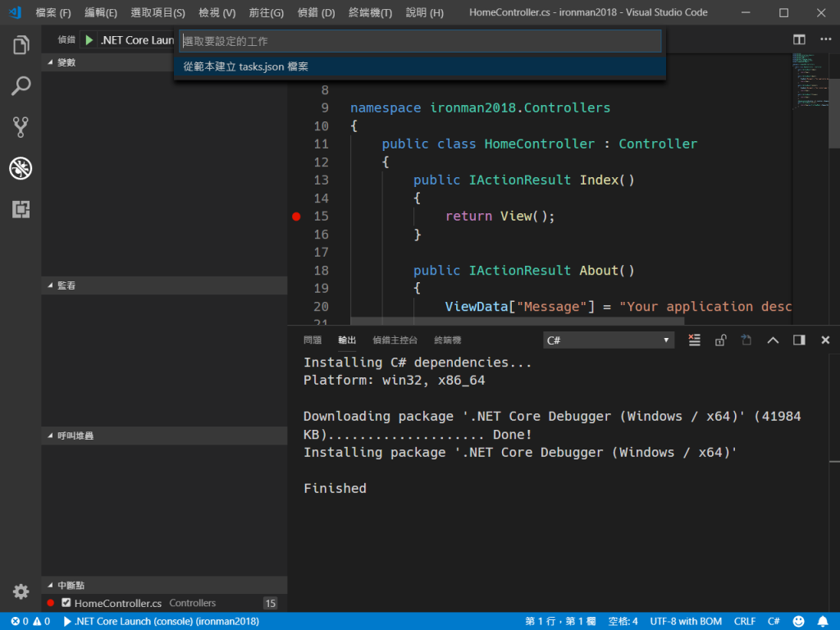Viewport: 840px width, 630px height.
Task: Select .NET Core Launch debug configuration dropdown
Action: click(x=137, y=40)
